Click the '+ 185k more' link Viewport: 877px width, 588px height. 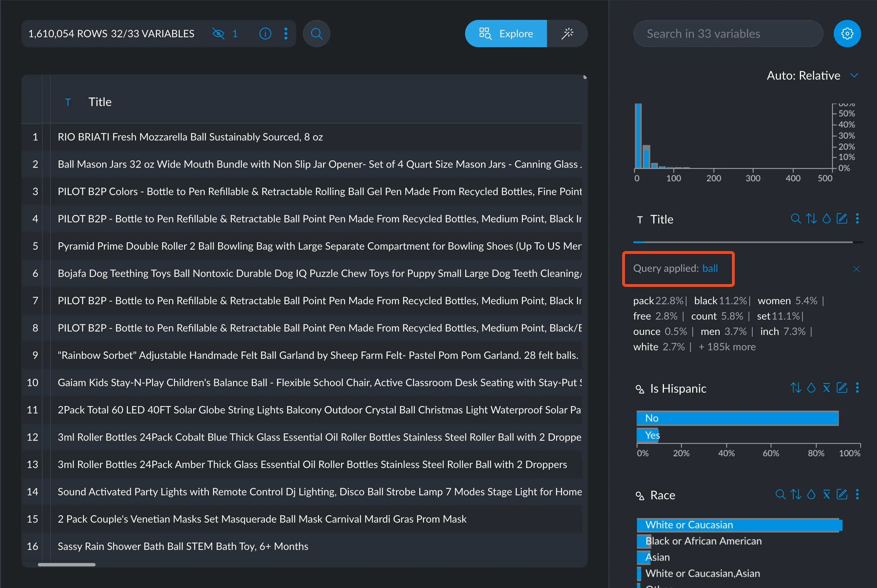point(727,347)
